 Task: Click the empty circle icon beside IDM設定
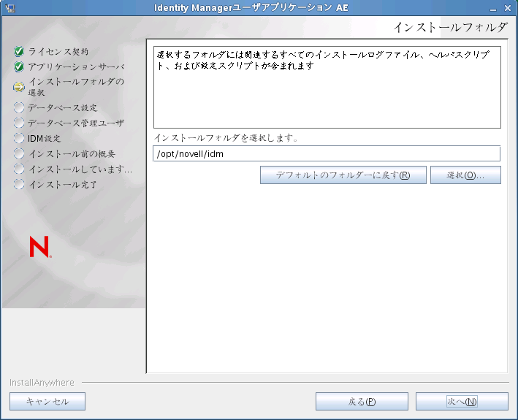[19, 138]
